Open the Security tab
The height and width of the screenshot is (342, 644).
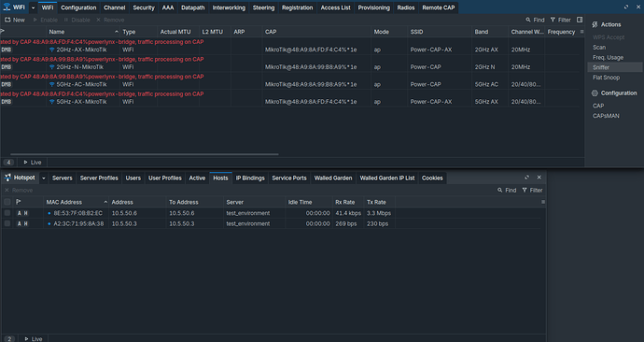[144, 7]
